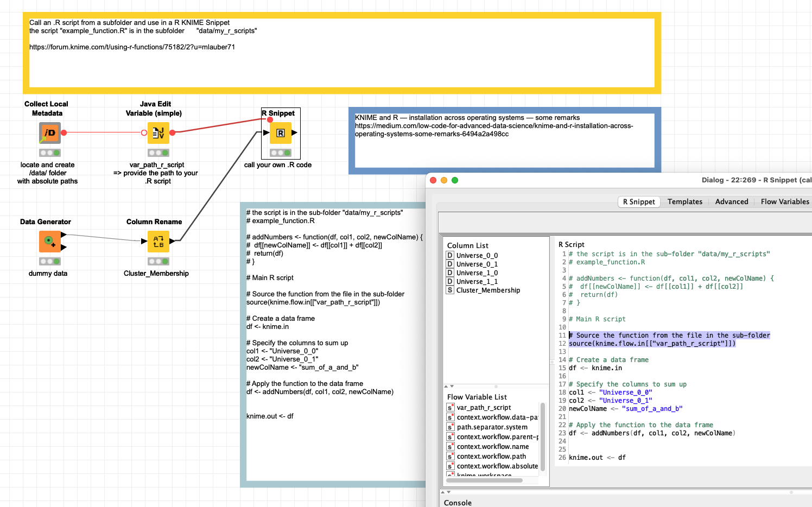Open the Templates tab

click(x=684, y=202)
